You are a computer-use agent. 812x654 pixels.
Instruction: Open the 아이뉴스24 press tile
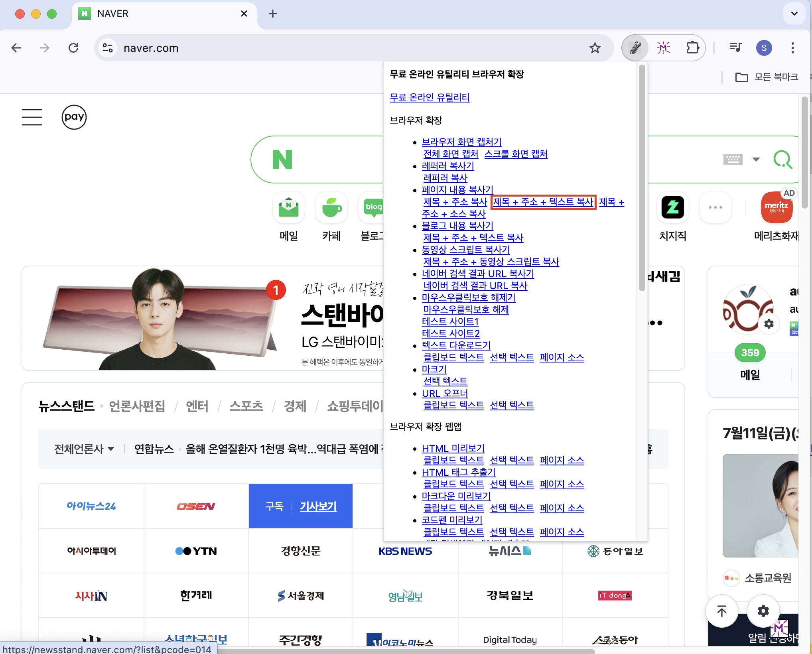click(91, 506)
